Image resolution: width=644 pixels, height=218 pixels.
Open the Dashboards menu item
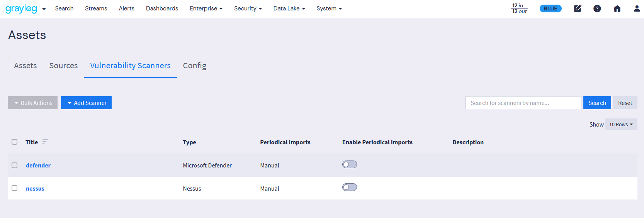162,8
